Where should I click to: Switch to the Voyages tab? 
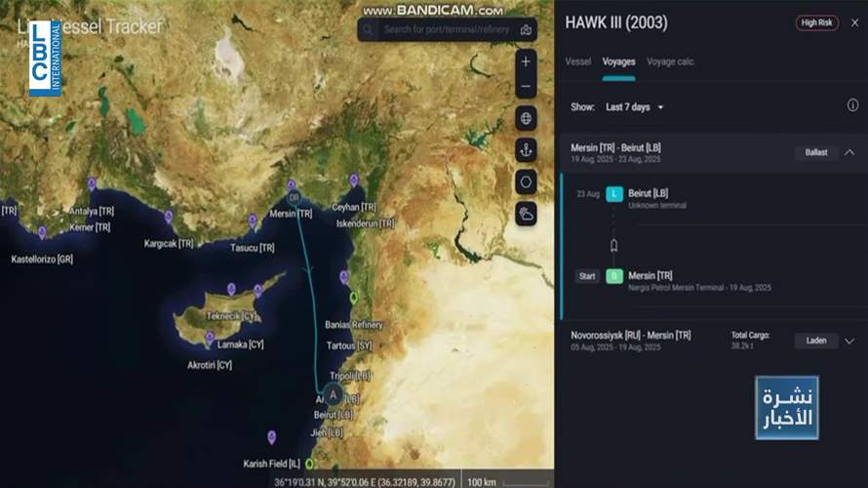618,61
